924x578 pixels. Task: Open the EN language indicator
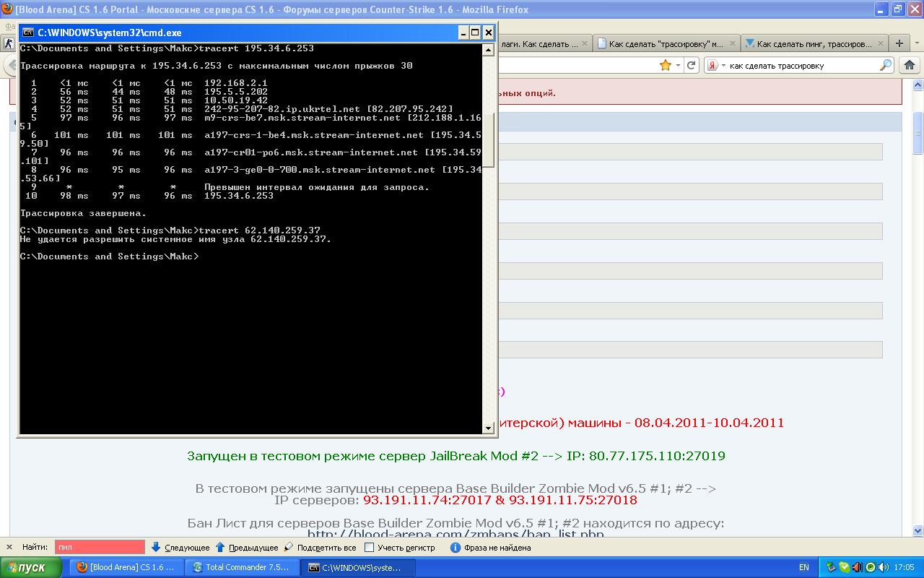[804, 567]
